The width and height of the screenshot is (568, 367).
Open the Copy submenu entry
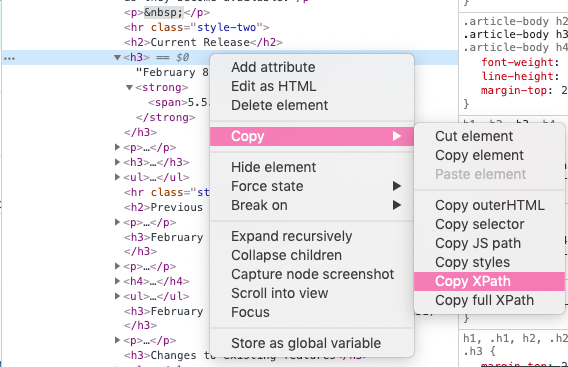tap(312, 136)
